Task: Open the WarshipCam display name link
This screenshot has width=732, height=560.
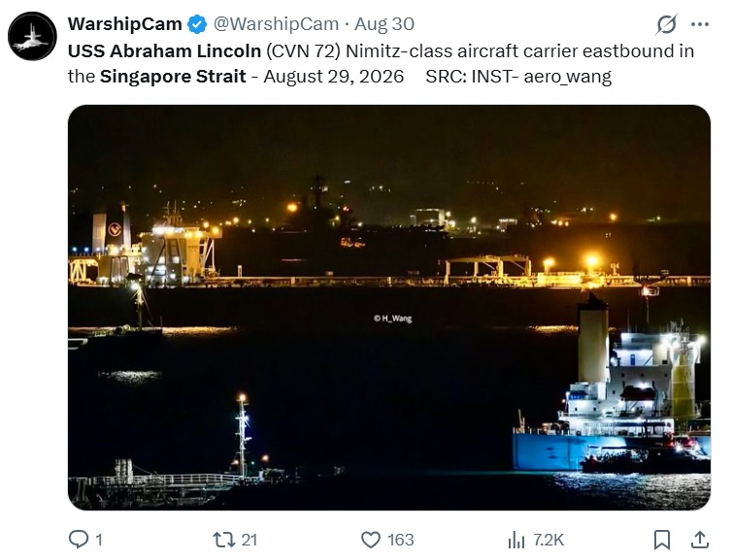Action: tap(124, 24)
